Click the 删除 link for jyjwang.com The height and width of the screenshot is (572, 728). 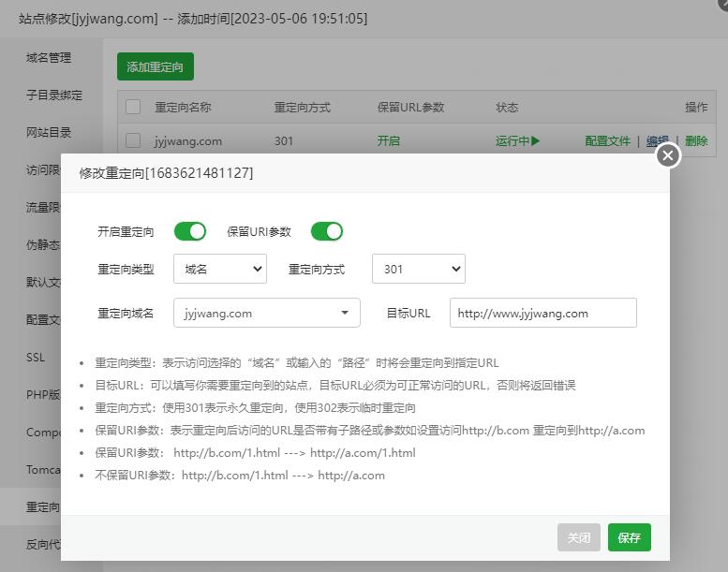[696, 141]
